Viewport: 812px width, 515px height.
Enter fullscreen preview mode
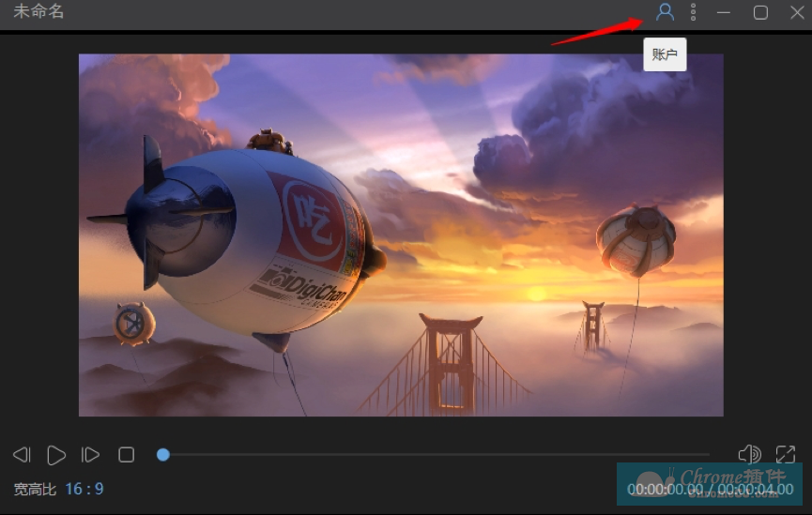tap(786, 454)
